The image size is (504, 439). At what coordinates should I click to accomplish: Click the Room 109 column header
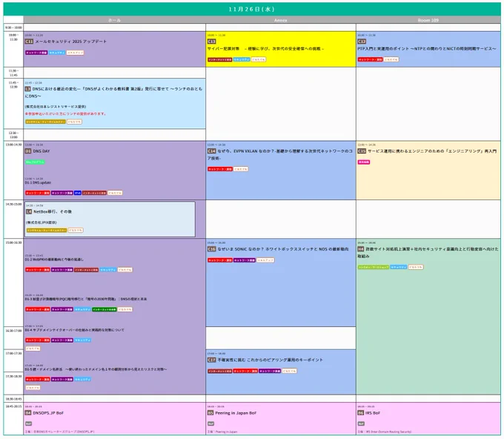[x=428, y=20]
